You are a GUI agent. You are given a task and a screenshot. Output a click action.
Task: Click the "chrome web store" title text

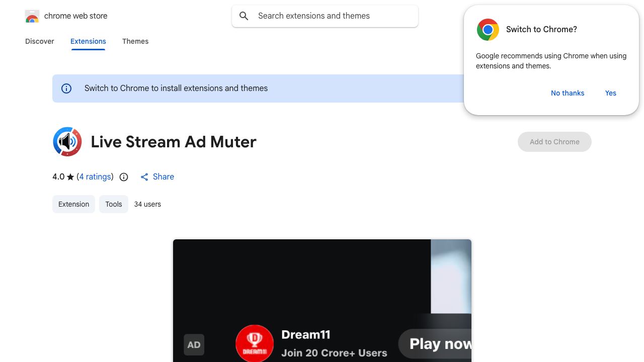76,16
